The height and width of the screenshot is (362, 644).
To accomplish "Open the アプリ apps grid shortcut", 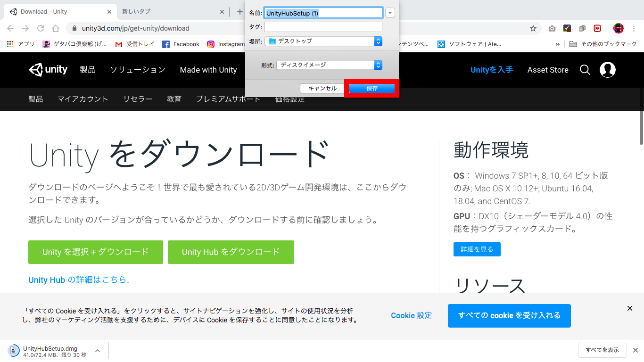I will pos(20,44).
